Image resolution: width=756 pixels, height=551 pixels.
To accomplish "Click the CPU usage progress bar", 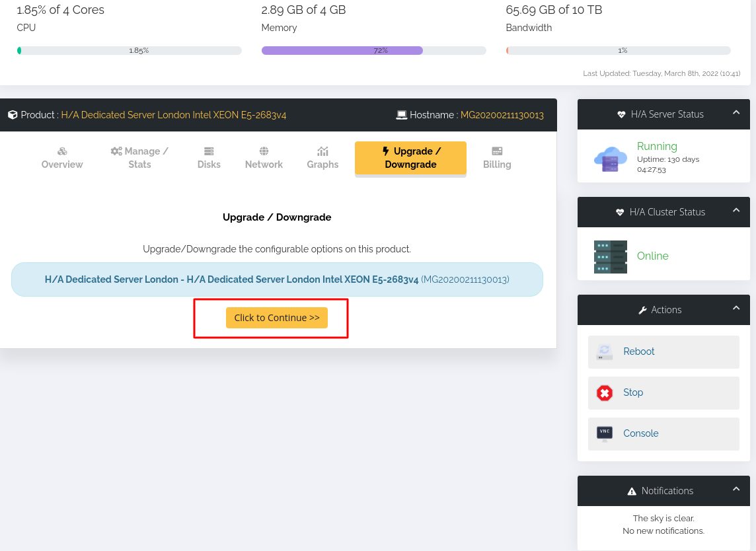I will tap(130, 51).
